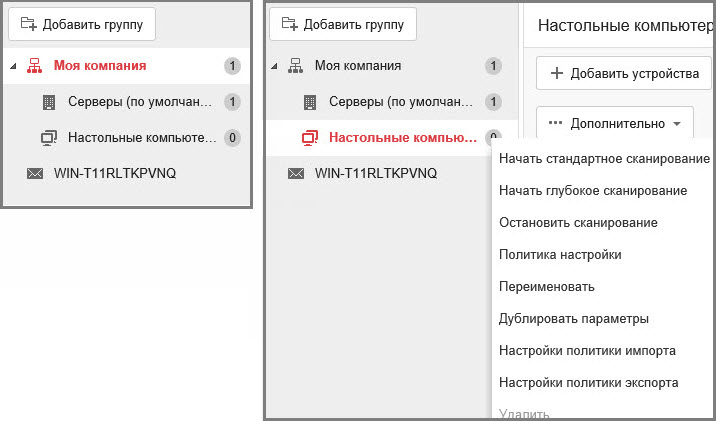716x421 pixels.
Task: Open Настройки политики экспорта menu item
Action: [x=588, y=382]
